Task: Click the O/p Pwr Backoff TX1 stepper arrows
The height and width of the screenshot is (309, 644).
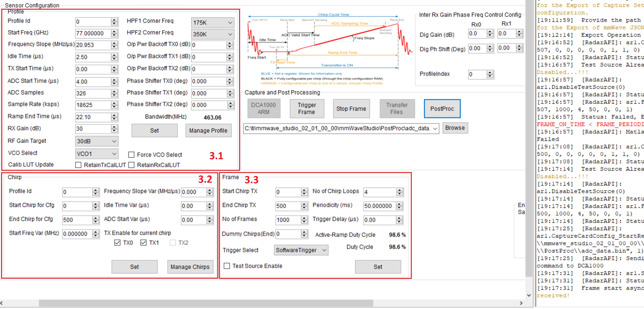Action: point(230,57)
